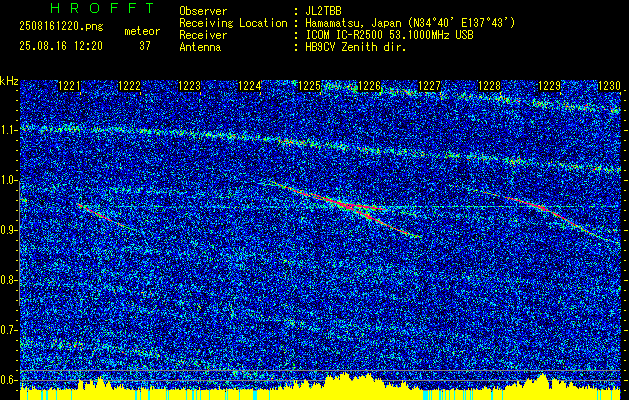Click the 0.7 frequency axis label
Image resolution: width=629 pixels, height=400 pixels.
(9, 330)
